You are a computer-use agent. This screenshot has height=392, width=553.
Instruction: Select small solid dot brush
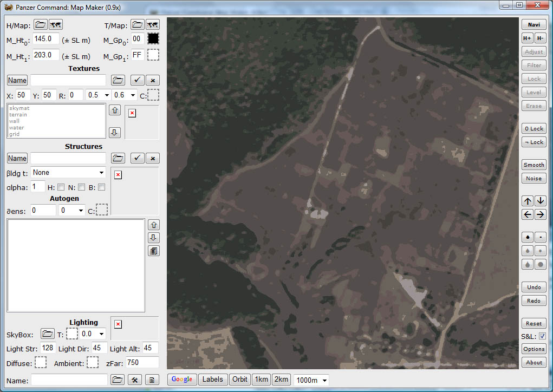[541, 237]
